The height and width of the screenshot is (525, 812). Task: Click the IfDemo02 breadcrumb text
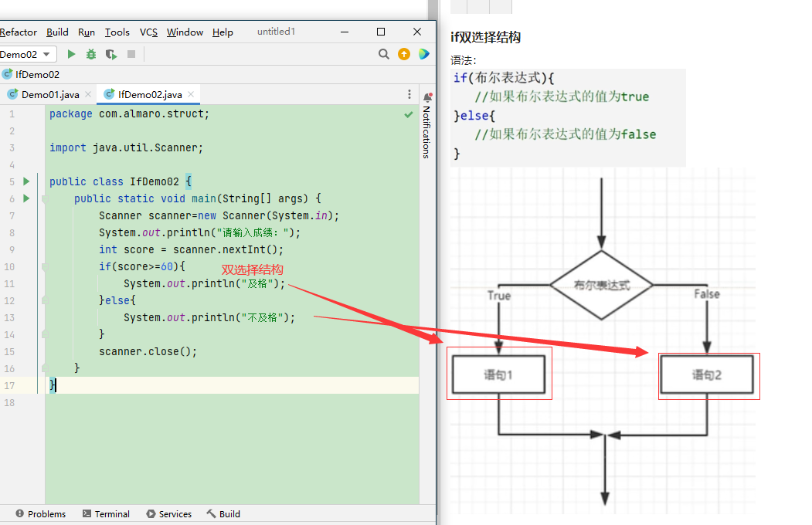tap(37, 74)
